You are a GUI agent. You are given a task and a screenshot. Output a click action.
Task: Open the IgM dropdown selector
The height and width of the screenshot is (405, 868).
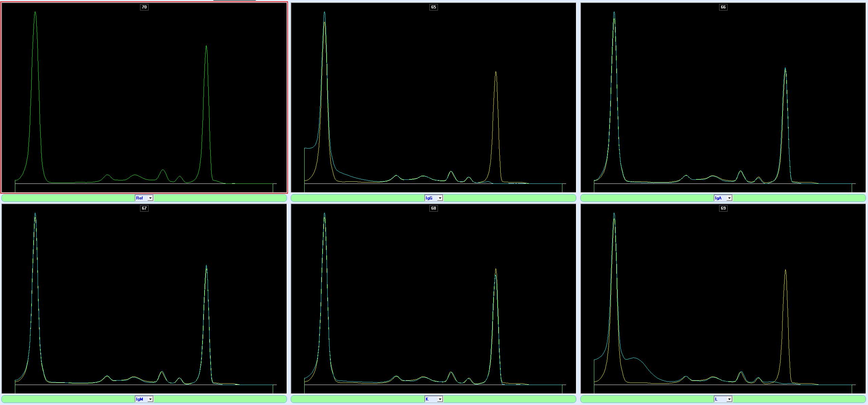(150, 399)
